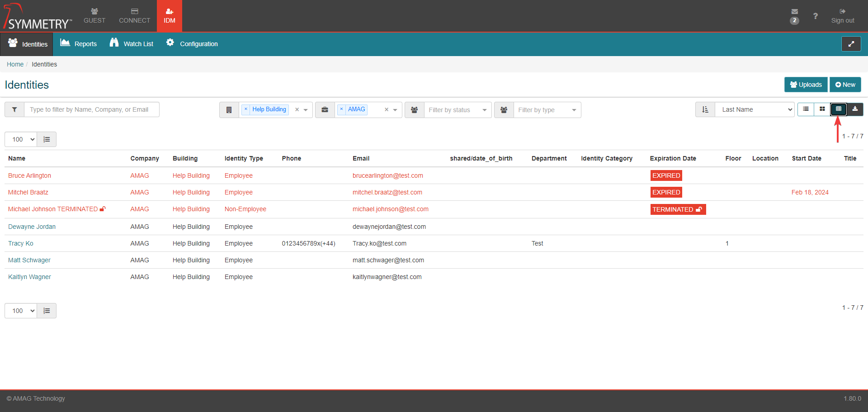Click Feb 18, 2024 start date

810,192
